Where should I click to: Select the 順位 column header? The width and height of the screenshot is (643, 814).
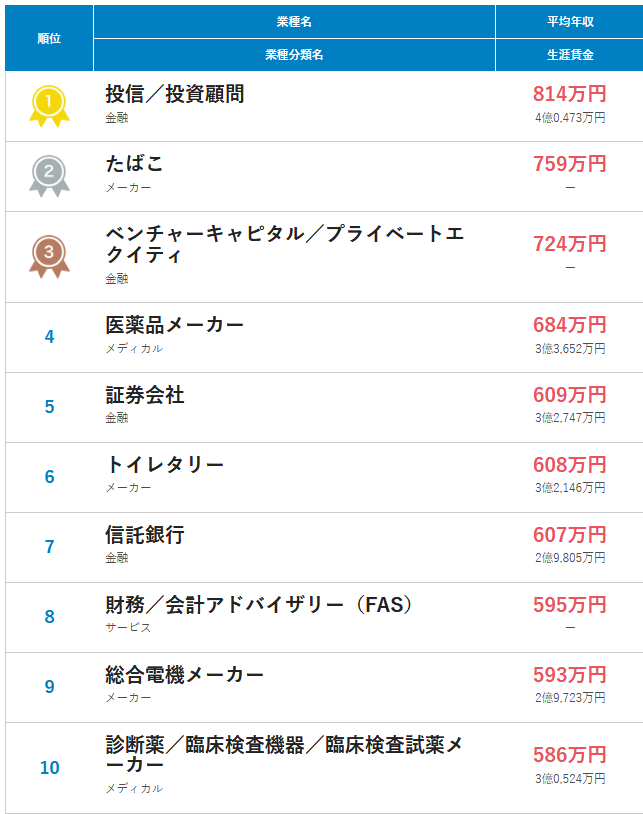pyautogui.click(x=49, y=38)
